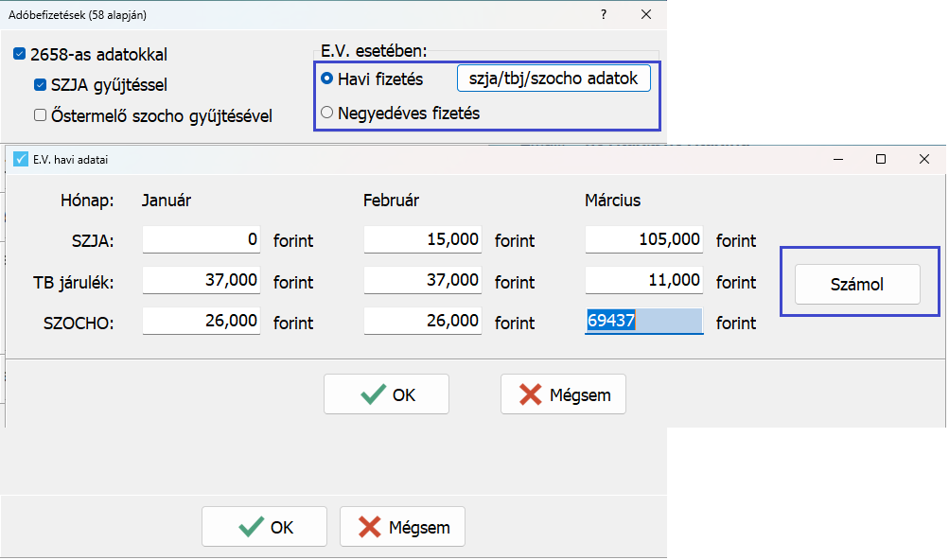Toggle the 2658-as adatokkal checkbox

(x=20, y=55)
